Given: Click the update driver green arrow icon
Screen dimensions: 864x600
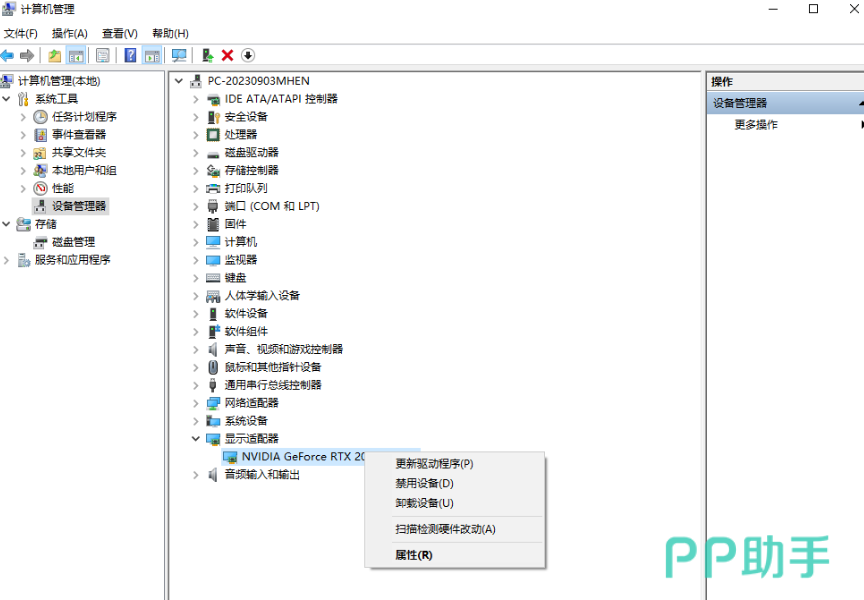Looking at the screenshot, I should pyautogui.click(x=207, y=55).
